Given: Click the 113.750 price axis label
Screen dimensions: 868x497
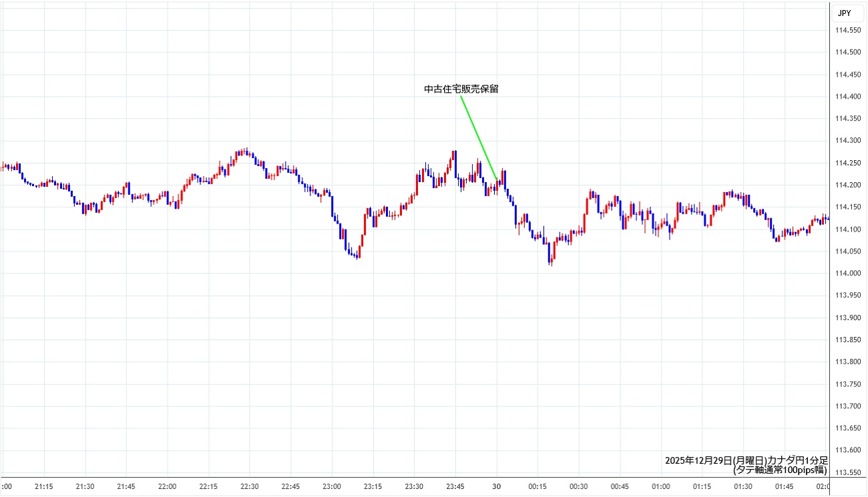Looking at the screenshot, I should [847, 384].
